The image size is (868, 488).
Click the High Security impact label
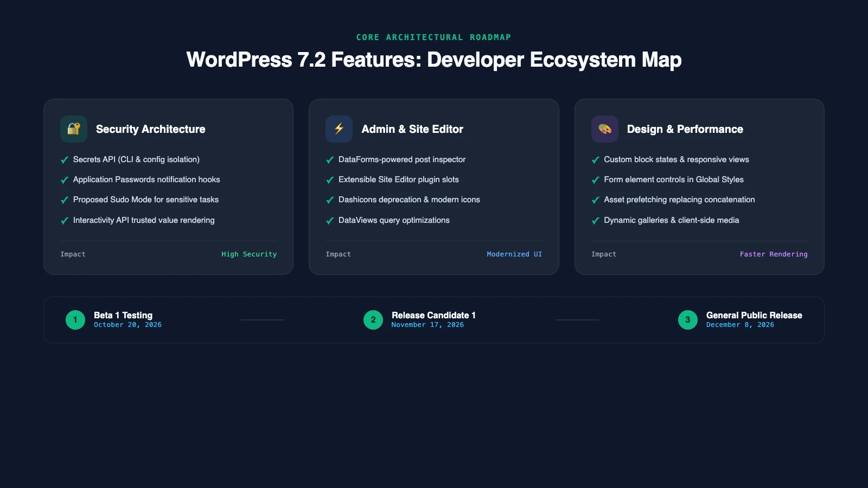click(249, 254)
